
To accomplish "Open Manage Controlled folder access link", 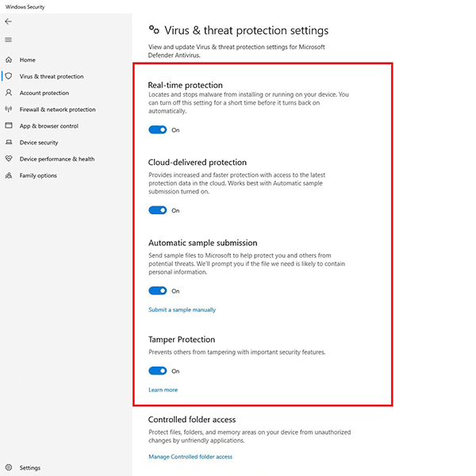I will tap(190, 457).
